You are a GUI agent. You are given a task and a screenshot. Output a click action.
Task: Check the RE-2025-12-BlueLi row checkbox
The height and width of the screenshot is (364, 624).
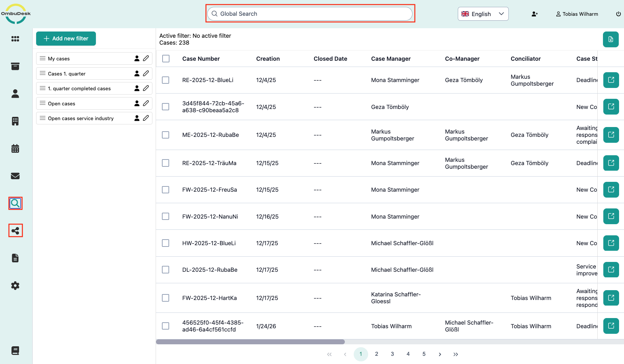click(166, 80)
